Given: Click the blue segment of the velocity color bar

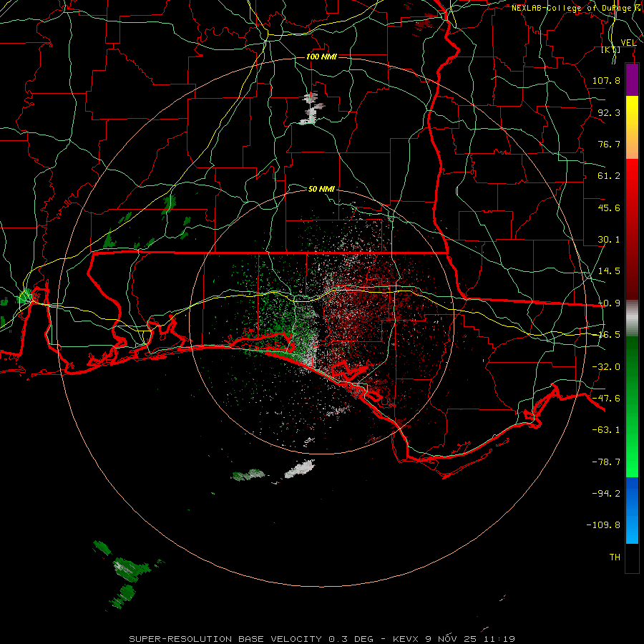Looking at the screenshot, I should point(632,510).
